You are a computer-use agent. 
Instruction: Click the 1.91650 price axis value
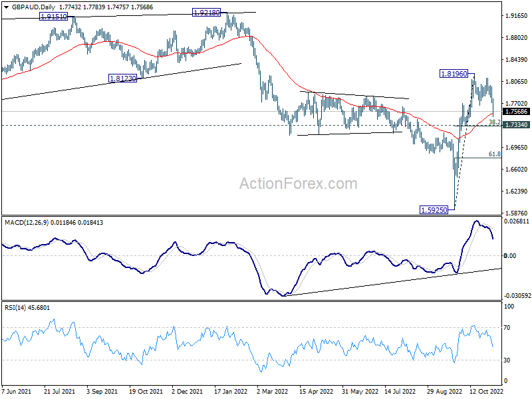tap(516, 15)
